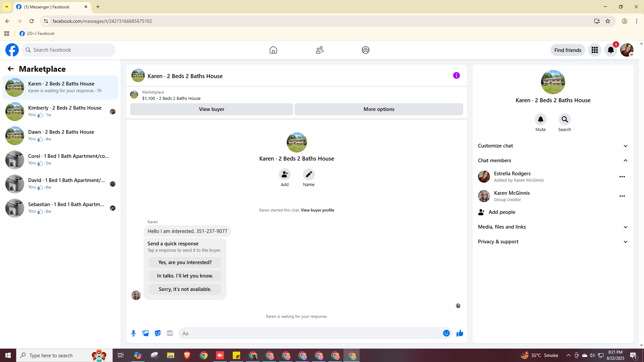
Task: Click the emoji smiley icon
Action: [x=446, y=333]
